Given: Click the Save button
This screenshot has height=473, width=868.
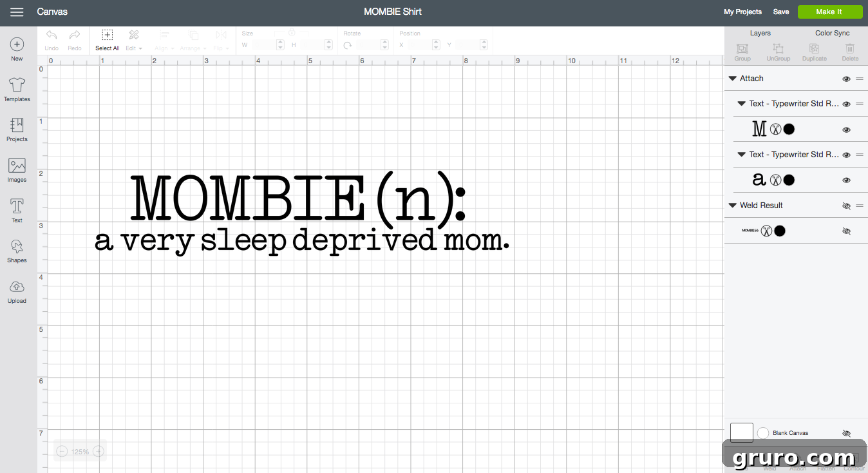Looking at the screenshot, I should pyautogui.click(x=781, y=12).
